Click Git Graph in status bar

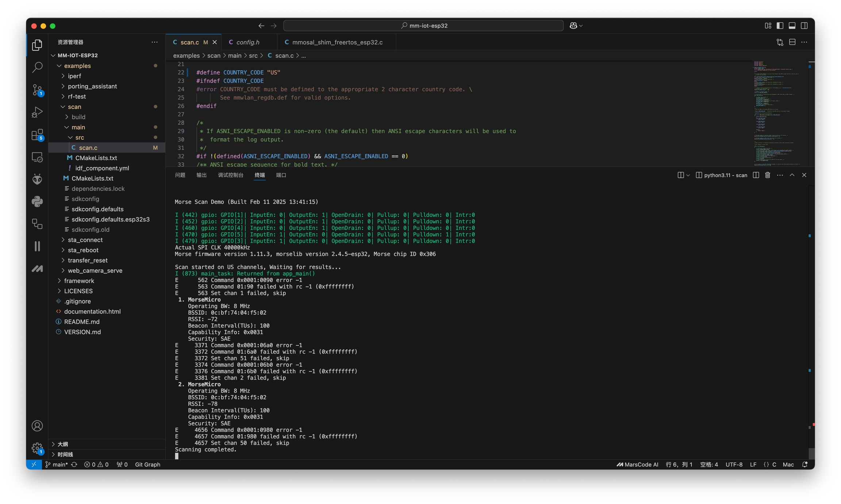tap(147, 465)
